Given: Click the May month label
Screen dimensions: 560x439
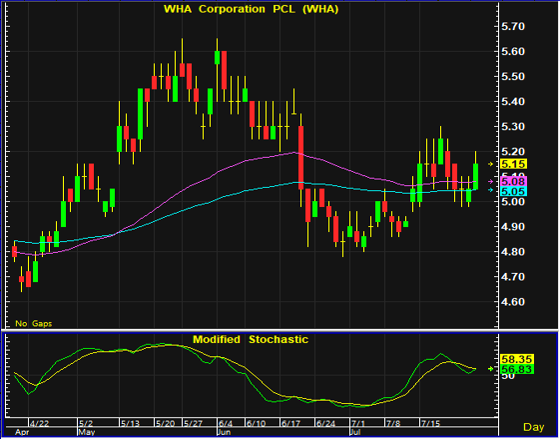Looking at the screenshot, I should pyautogui.click(x=86, y=432).
